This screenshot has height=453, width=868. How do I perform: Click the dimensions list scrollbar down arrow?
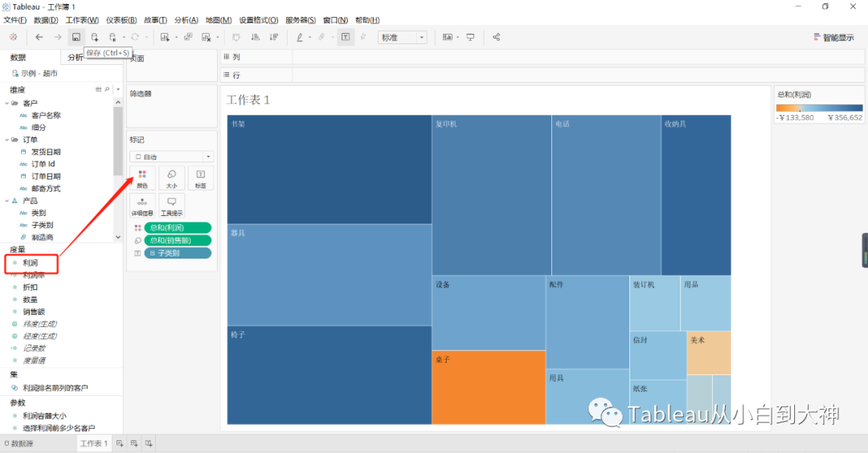(x=118, y=237)
